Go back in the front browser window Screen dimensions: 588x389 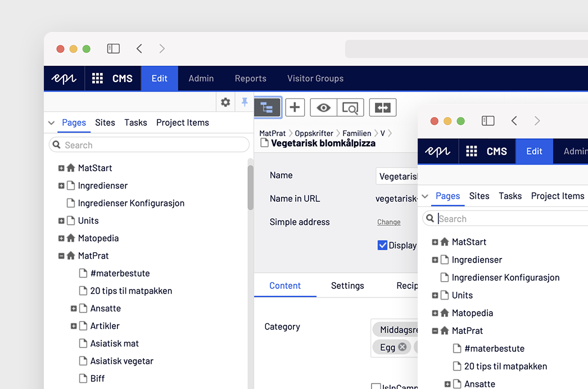coord(514,121)
